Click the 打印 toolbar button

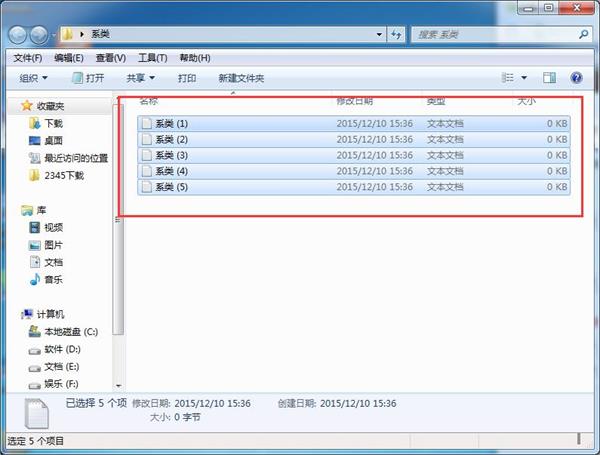pyautogui.click(x=187, y=77)
